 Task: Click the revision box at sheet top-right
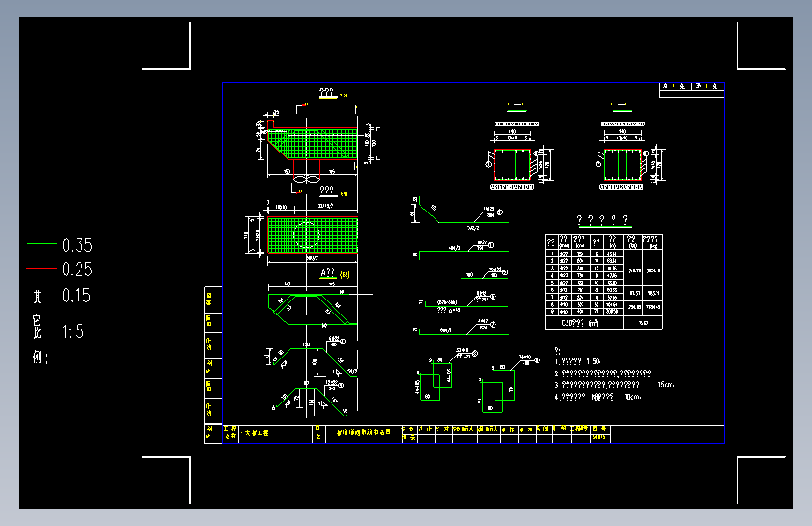point(691,90)
